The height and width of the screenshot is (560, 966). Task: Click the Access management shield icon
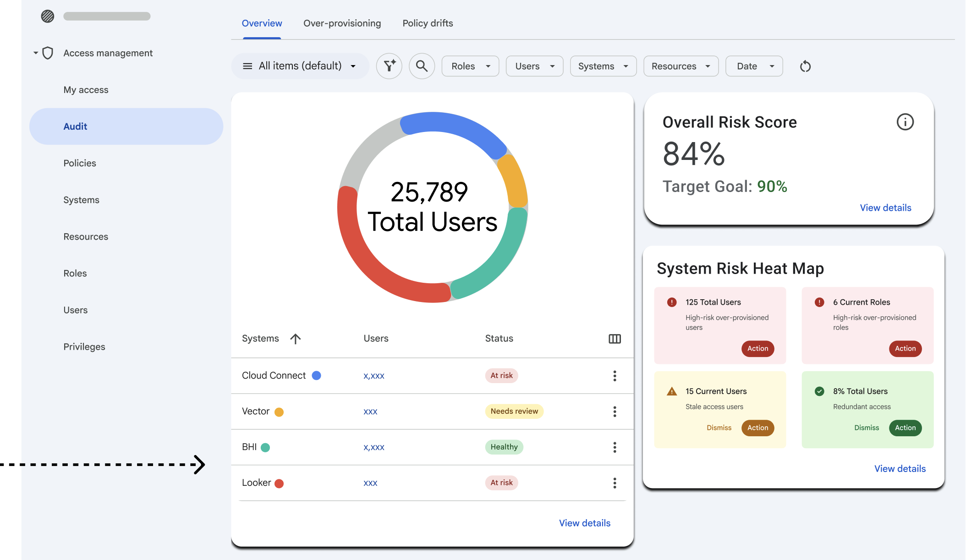[x=48, y=53]
